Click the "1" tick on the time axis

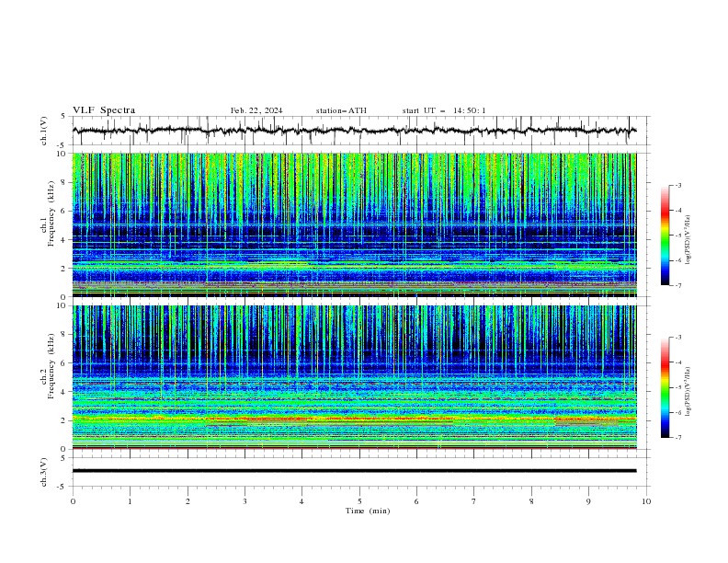[130, 501]
